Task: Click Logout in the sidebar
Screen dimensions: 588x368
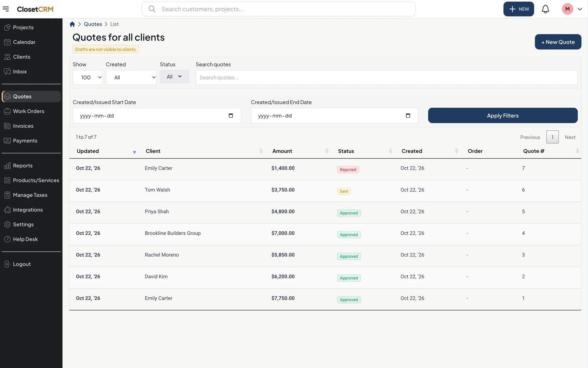Action: click(x=31, y=264)
